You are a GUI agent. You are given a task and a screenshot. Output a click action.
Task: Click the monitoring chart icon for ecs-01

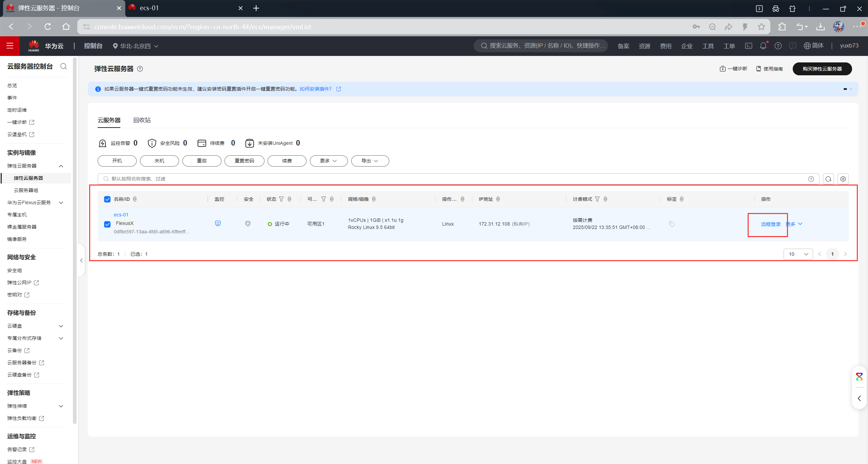pos(218,223)
